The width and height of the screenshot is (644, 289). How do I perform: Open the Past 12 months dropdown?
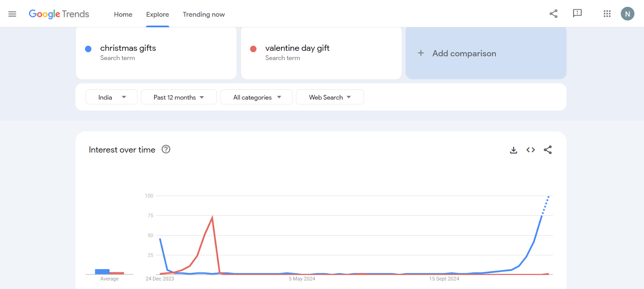[x=179, y=97]
